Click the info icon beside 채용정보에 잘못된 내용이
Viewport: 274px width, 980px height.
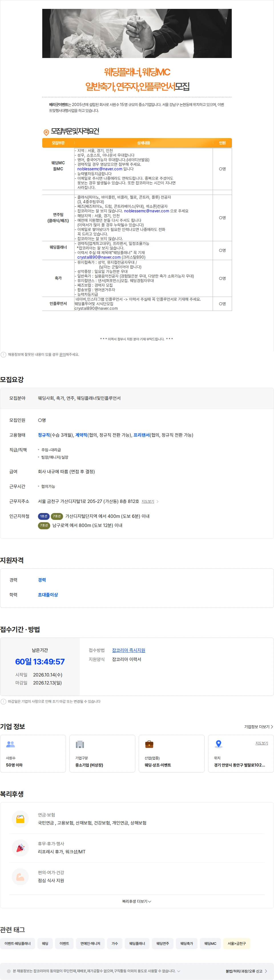point(3,354)
